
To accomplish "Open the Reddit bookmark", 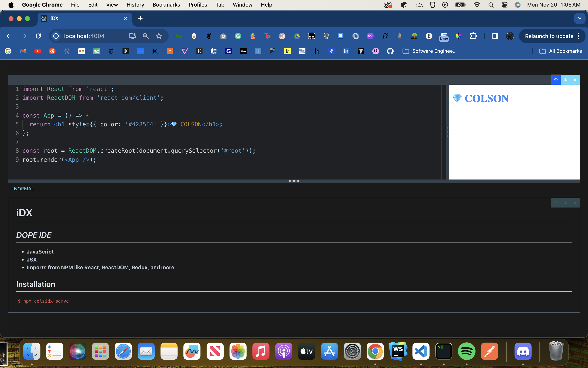I will (x=52, y=51).
